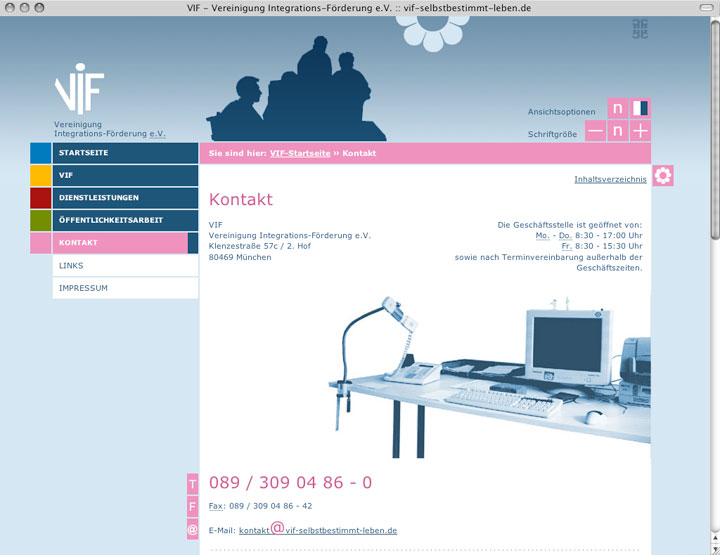Increase font size with the plus button
Viewport: 720px width, 555px height.
[x=640, y=131]
